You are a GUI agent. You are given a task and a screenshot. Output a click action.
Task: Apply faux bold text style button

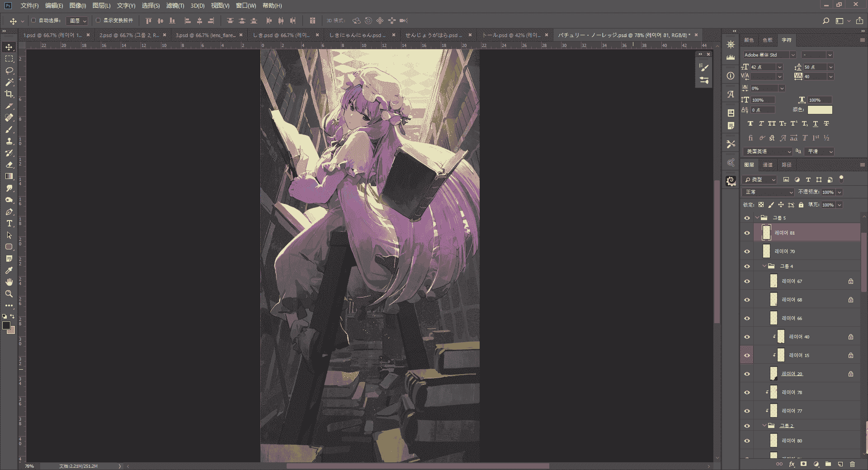pyautogui.click(x=750, y=124)
